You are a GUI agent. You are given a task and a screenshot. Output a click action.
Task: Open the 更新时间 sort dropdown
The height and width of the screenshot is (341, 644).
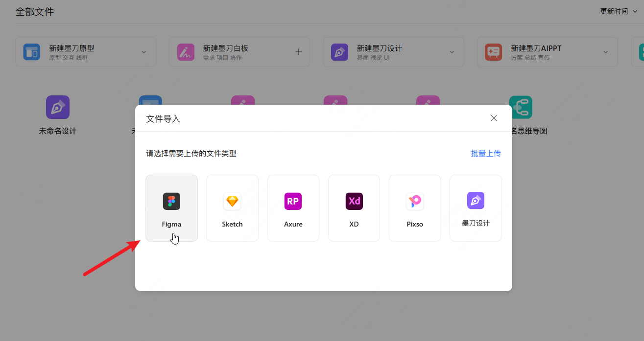(618, 11)
